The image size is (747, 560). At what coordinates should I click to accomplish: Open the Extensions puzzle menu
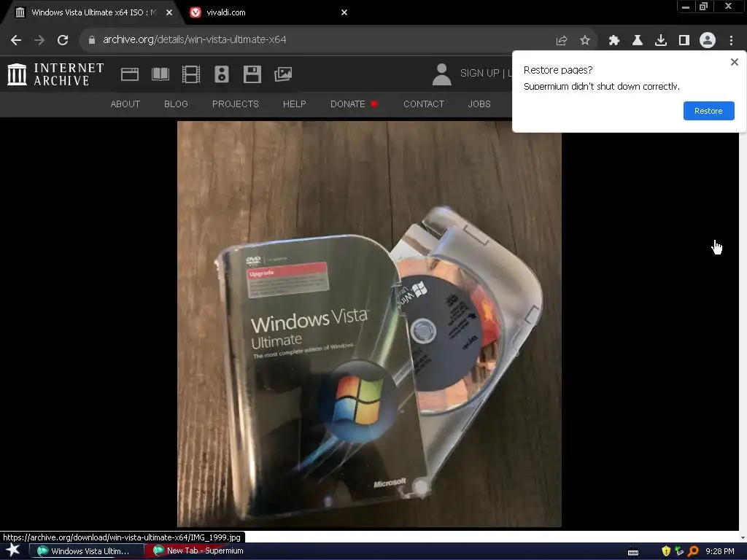pyautogui.click(x=614, y=41)
